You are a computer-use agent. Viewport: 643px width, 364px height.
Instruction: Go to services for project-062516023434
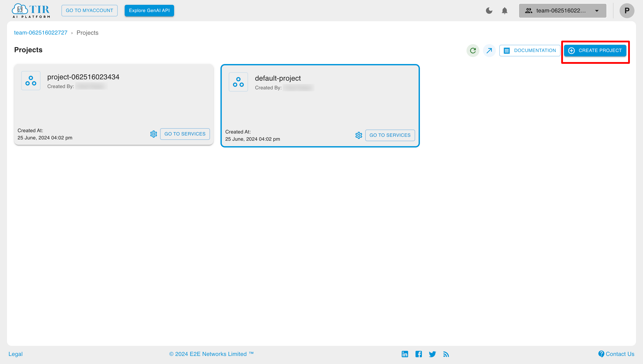[x=185, y=134]
